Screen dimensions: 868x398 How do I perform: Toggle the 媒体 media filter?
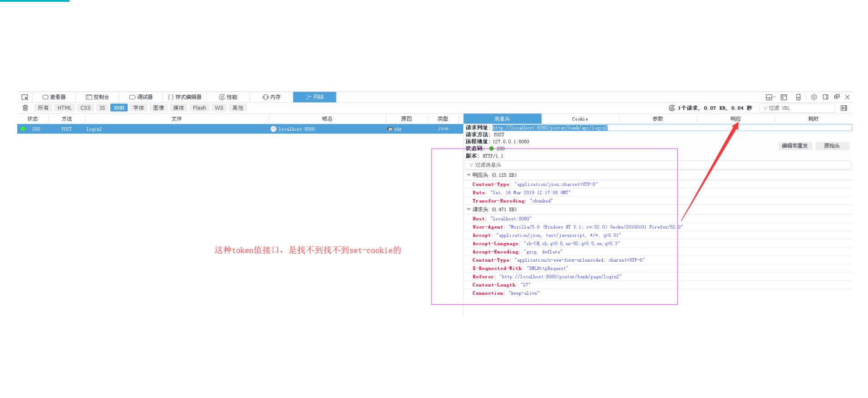178,108
